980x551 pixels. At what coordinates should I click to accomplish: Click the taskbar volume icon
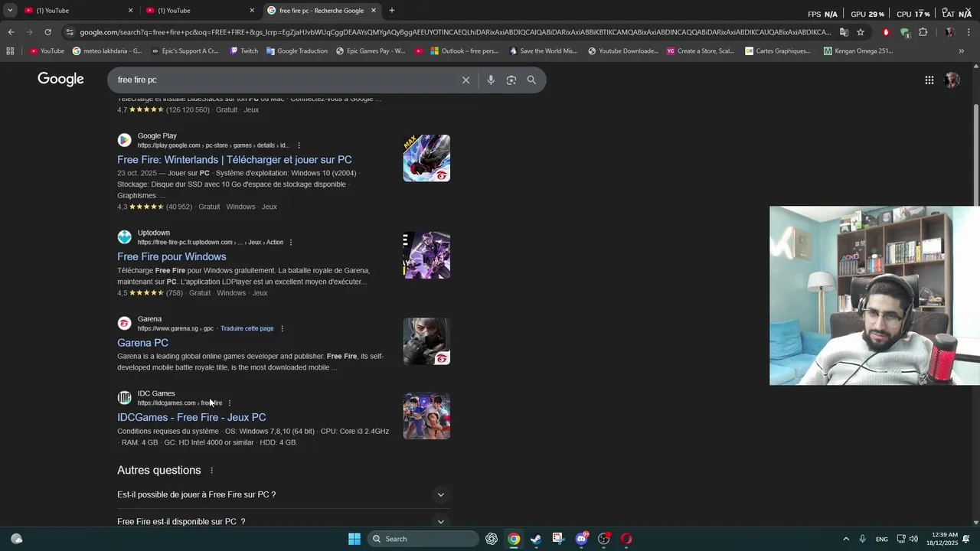[913, 539]
